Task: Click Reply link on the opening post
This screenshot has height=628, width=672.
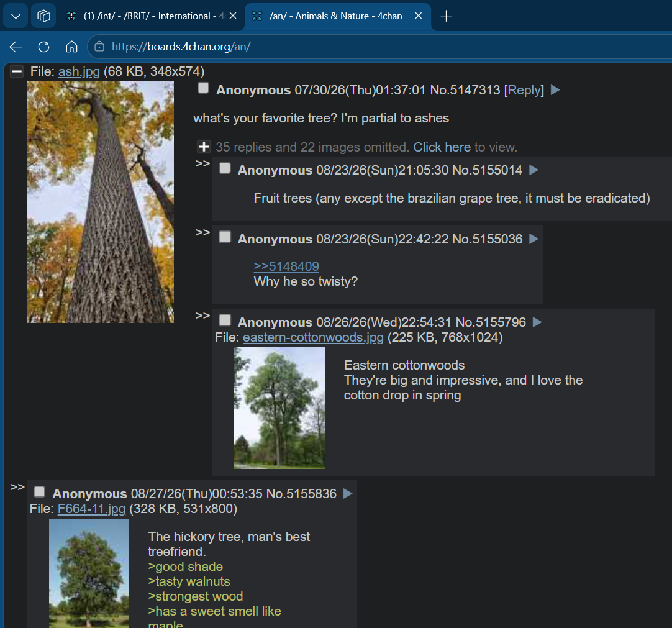Action: tap(524, 90)
